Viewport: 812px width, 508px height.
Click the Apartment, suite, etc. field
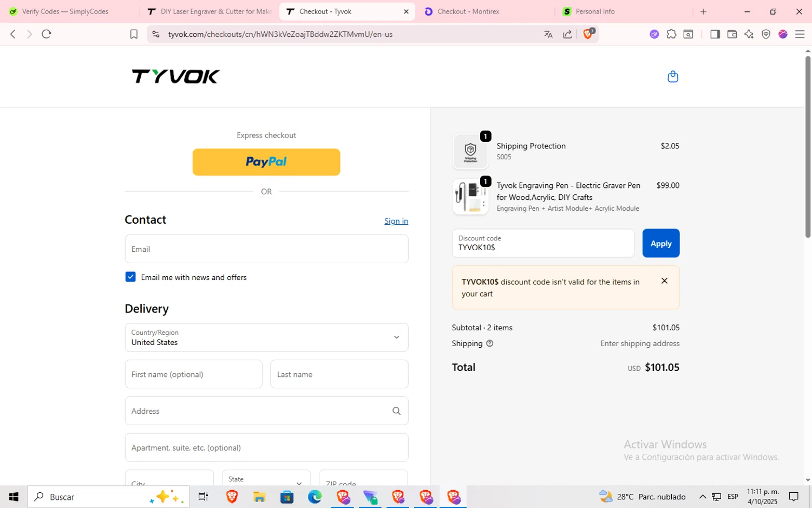pos(266,447)
